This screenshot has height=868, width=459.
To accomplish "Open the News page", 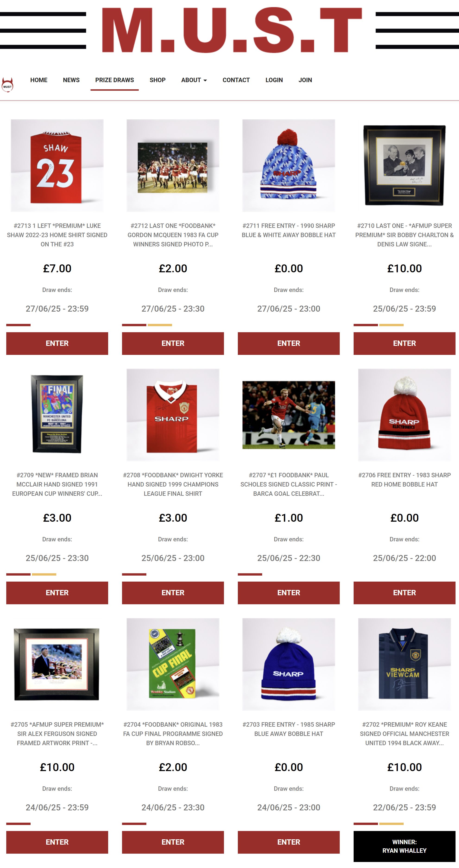I will click(x=71, y=80).
